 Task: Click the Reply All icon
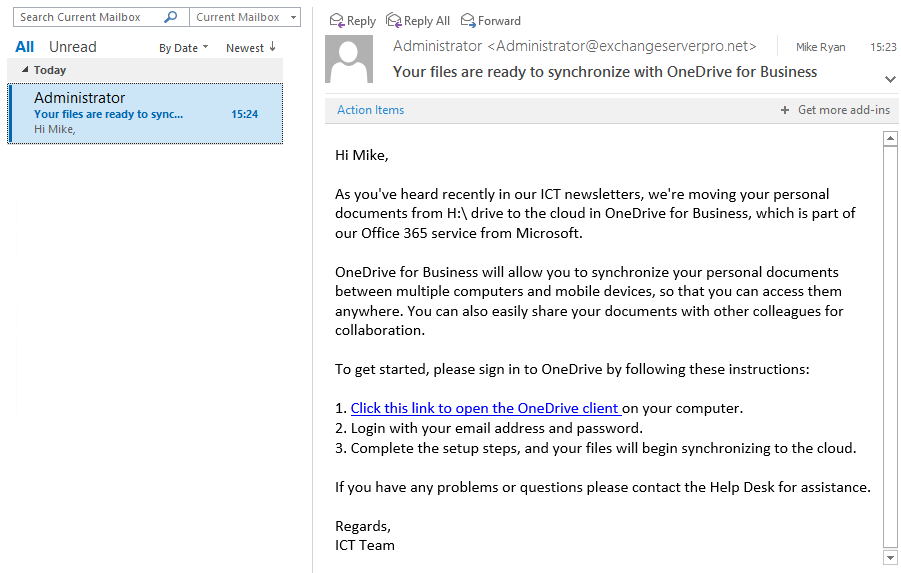(394, 21)
